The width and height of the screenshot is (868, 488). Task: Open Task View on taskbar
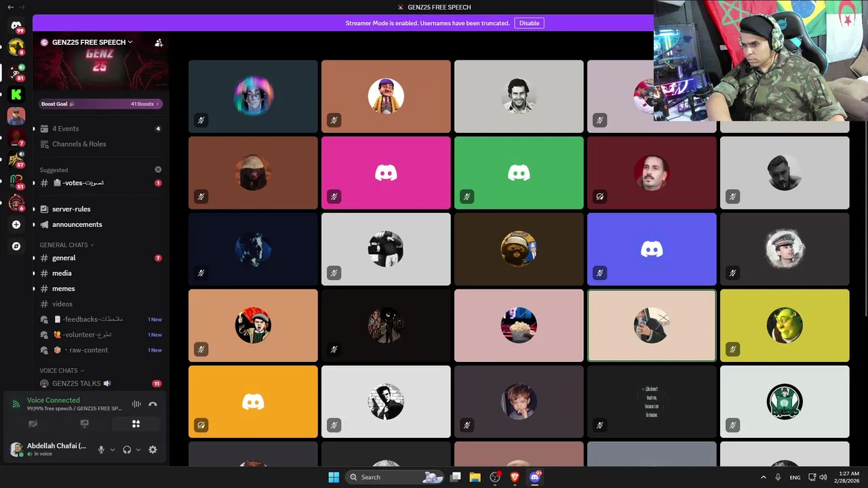(x=456, y=477)
